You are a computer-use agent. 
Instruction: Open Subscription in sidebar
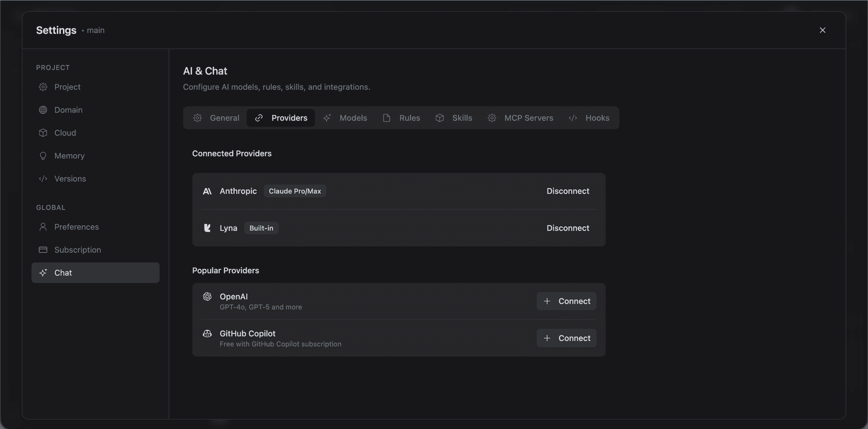pyautogui.click(x=96, y=250)
